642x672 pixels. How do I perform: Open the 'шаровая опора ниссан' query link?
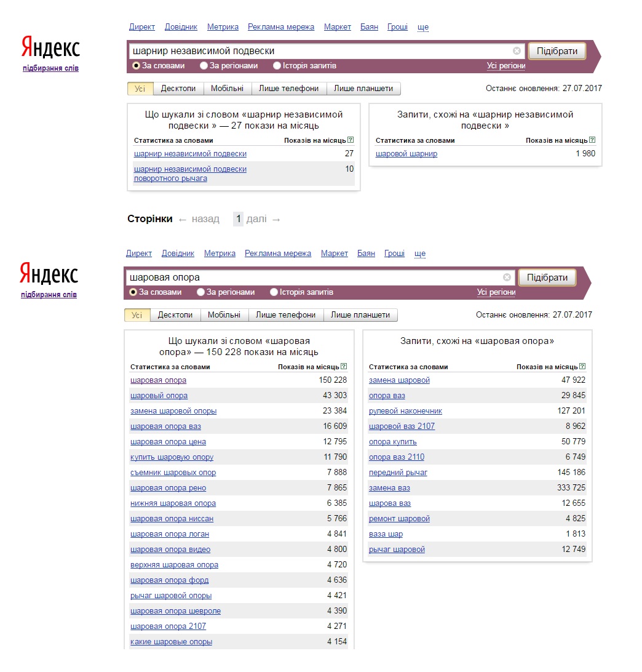(172, 519)
